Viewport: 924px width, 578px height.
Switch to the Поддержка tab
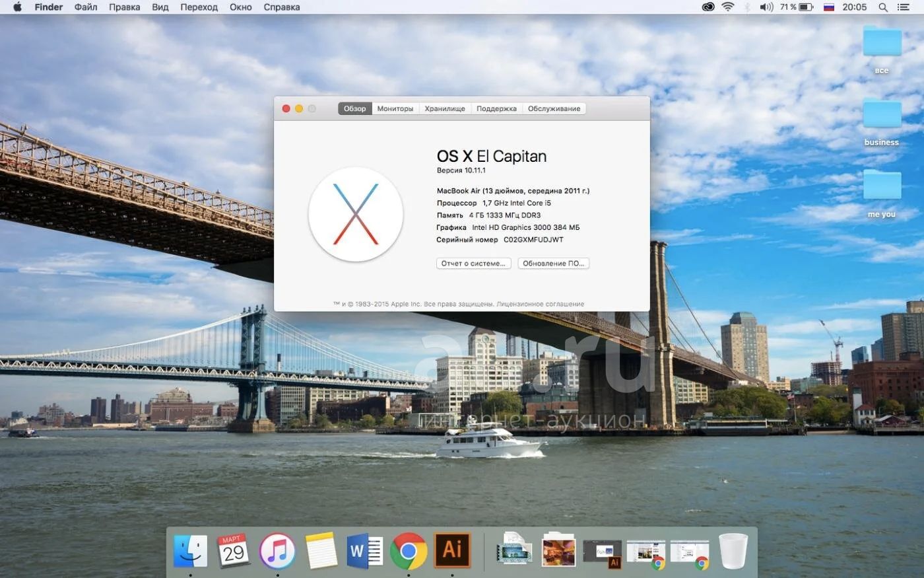pyautogui.click(x=496, y=109)
